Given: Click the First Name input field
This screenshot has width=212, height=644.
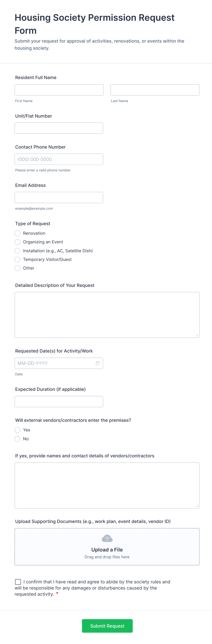Looking at the screenshot, I should [x=59, y=90].
